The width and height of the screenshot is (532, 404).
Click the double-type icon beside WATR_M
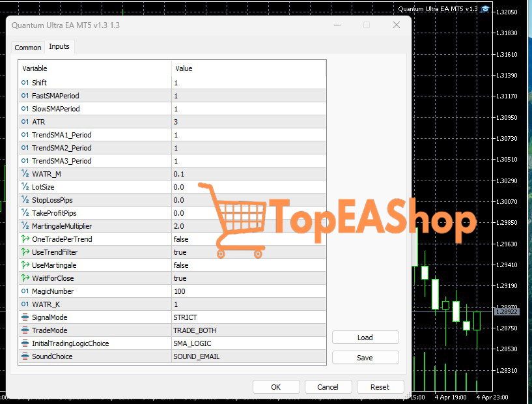click(x=25, y=174)
